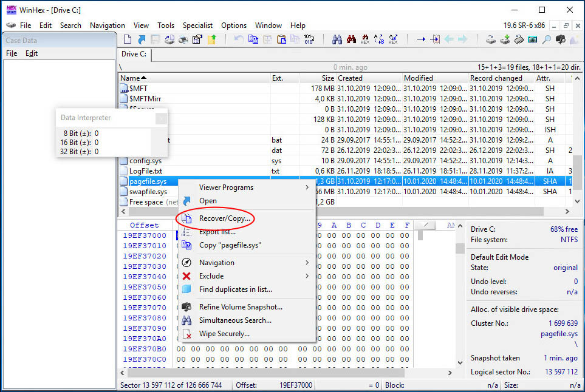The width and height of the screenshot is (585, 392).
Task: Open the Properties toolbar icon
Action: [x=197, y=39]
